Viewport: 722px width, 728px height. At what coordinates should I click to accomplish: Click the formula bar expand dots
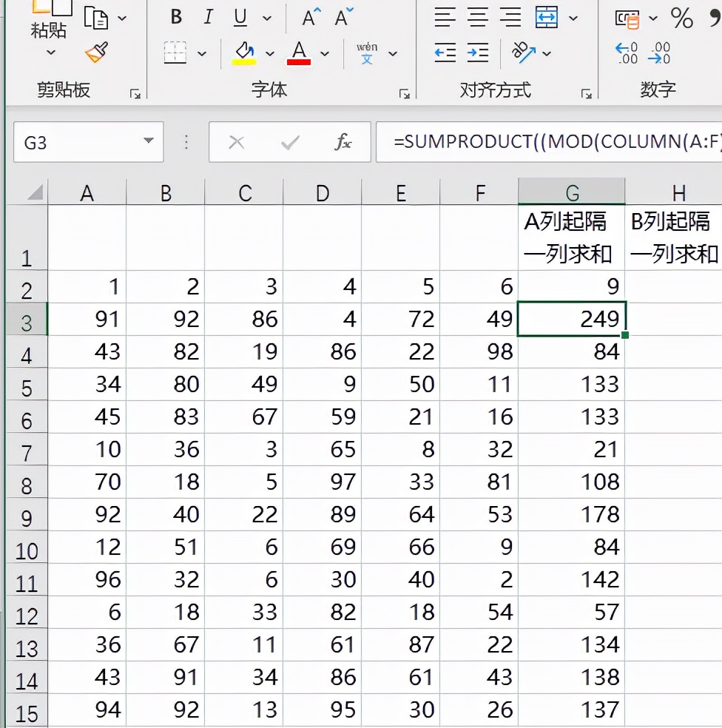pyautogui.click(x=186, y=142)
